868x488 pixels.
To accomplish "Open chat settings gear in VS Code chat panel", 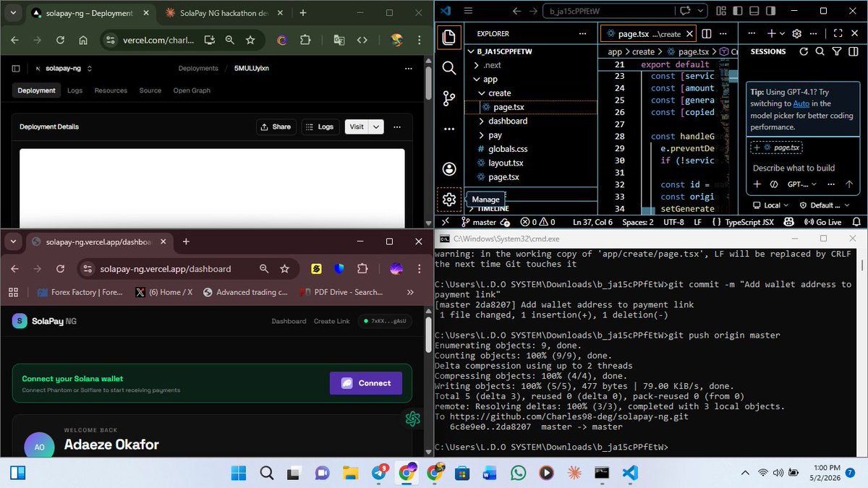I will [x=796, y=33].
